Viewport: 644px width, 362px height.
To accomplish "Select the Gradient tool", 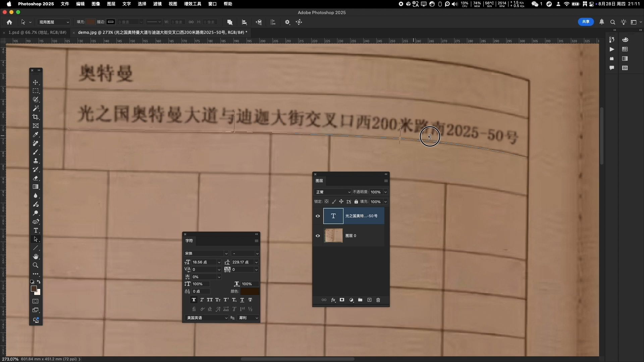I will coord(36,187).
